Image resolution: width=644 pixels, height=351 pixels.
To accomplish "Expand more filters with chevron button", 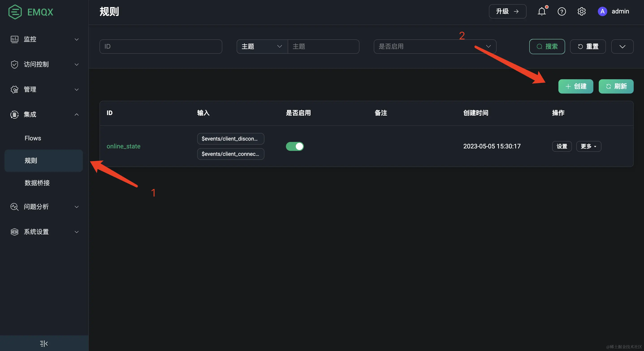I will [x=622, y=47].
